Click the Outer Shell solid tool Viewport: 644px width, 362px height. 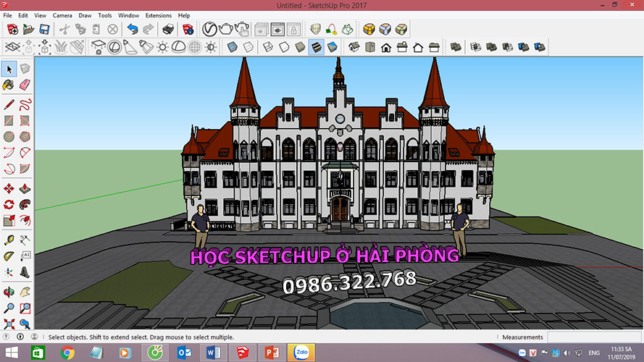coord(456,47)
